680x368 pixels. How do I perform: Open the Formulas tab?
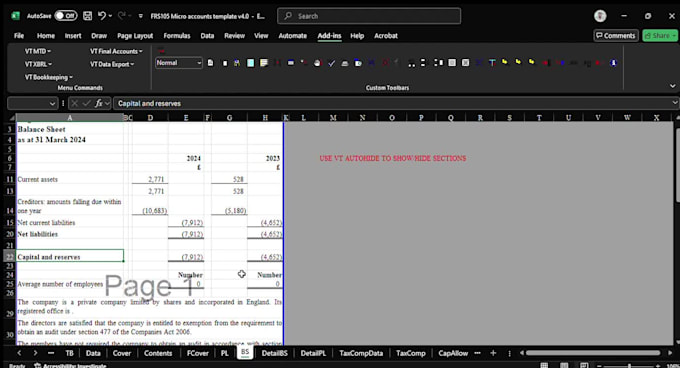click(177, 36)
